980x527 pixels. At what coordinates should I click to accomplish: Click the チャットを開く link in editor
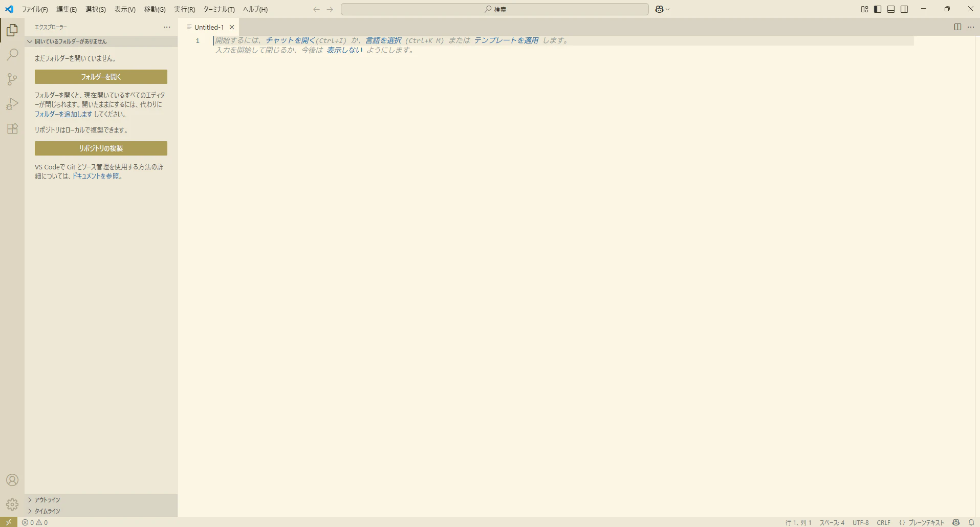click(x=290, y=40)
